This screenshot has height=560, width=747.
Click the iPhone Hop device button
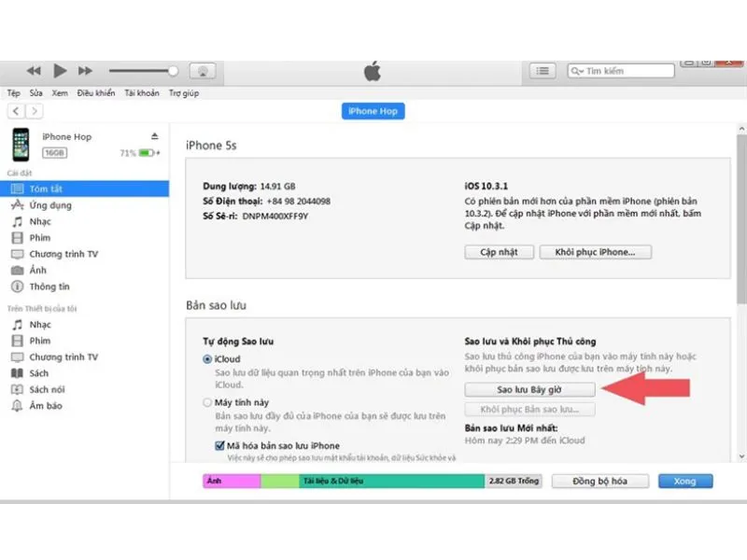(x=373, y=111)
